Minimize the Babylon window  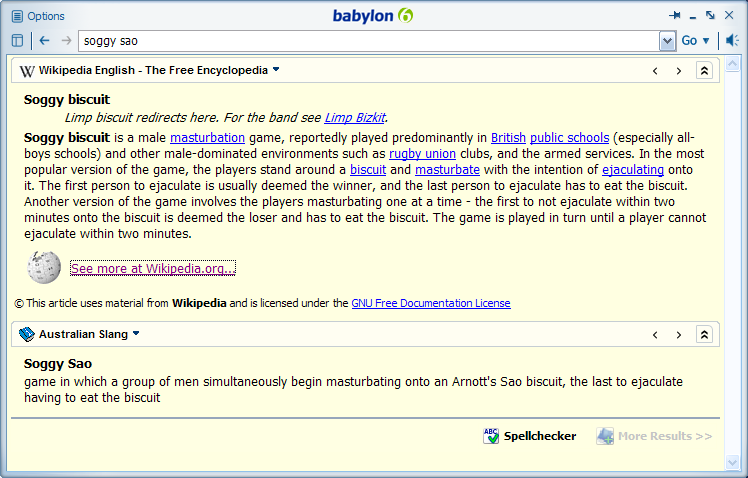(x=693, y=17)
